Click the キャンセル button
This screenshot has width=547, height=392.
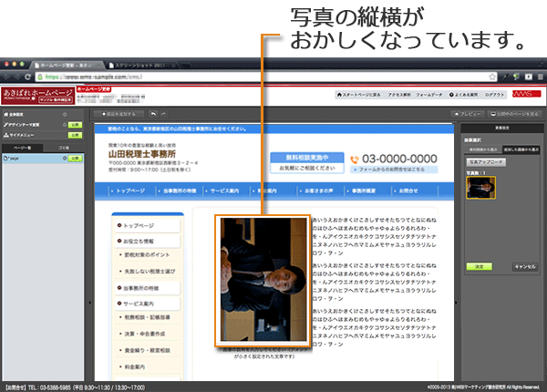click(x=523, y=266)
